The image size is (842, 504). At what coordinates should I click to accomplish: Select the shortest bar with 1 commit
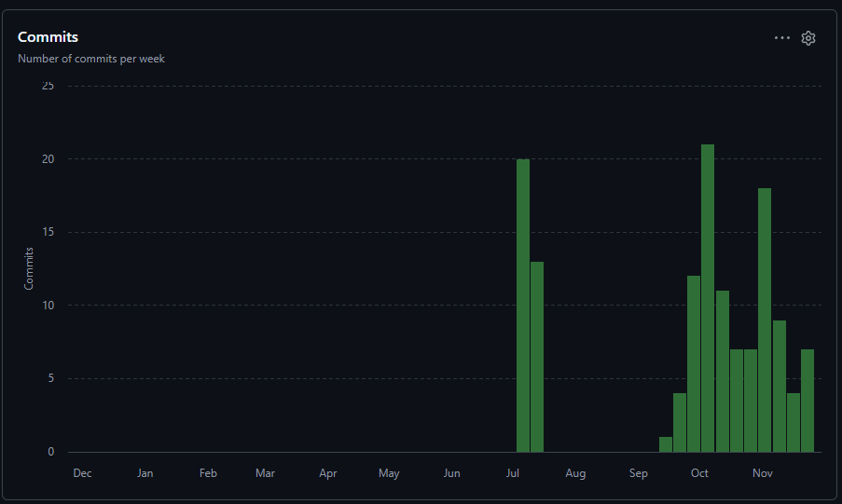[x=666, y=444]
